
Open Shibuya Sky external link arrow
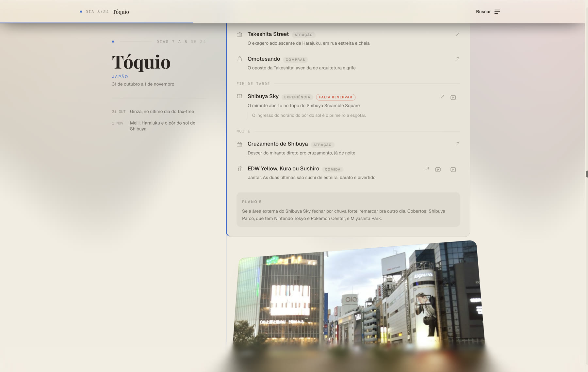click(x=442, y=97)
